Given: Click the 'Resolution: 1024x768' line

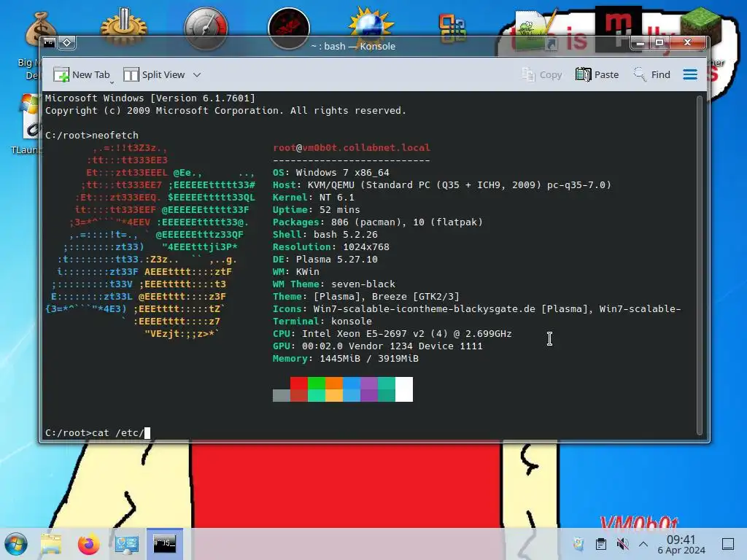Looking at the screenshot, I should (331, 246).
